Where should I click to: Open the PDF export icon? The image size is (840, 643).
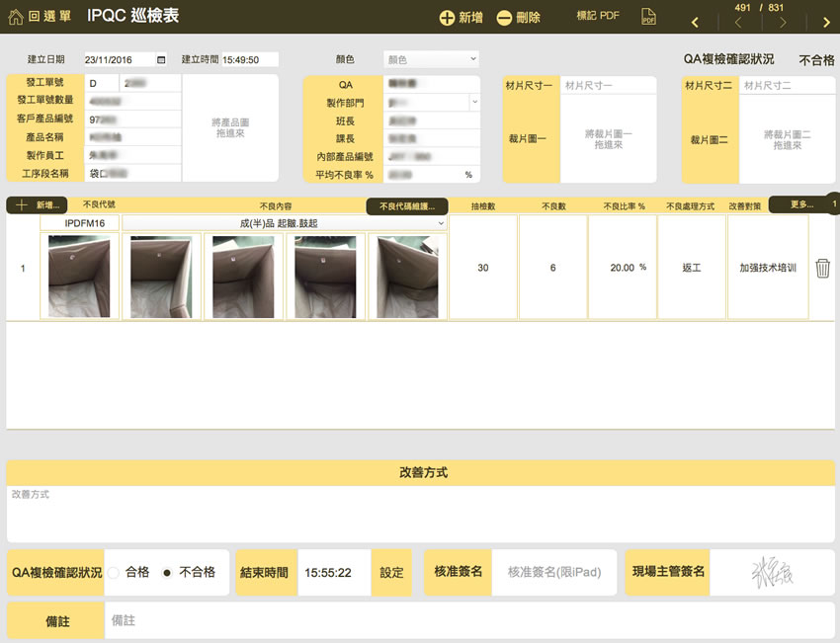647,16
